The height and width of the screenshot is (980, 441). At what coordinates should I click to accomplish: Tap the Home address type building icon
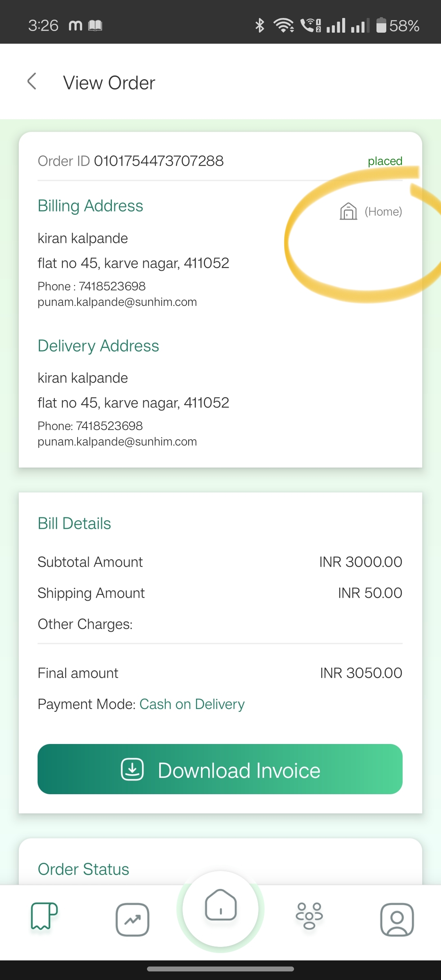click(348, 211)
